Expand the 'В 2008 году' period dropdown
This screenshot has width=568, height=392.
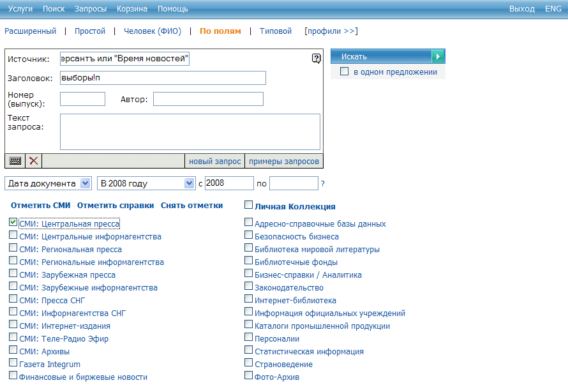coord(189,183)
